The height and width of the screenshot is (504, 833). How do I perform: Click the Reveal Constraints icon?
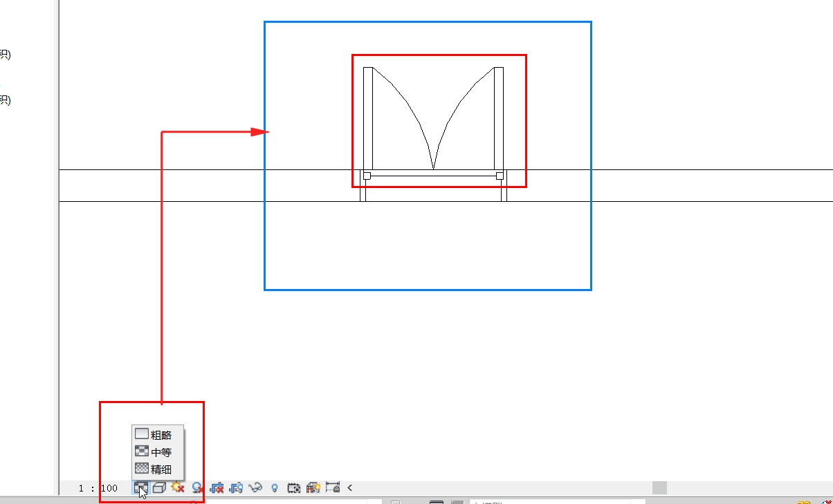(333, 488)
